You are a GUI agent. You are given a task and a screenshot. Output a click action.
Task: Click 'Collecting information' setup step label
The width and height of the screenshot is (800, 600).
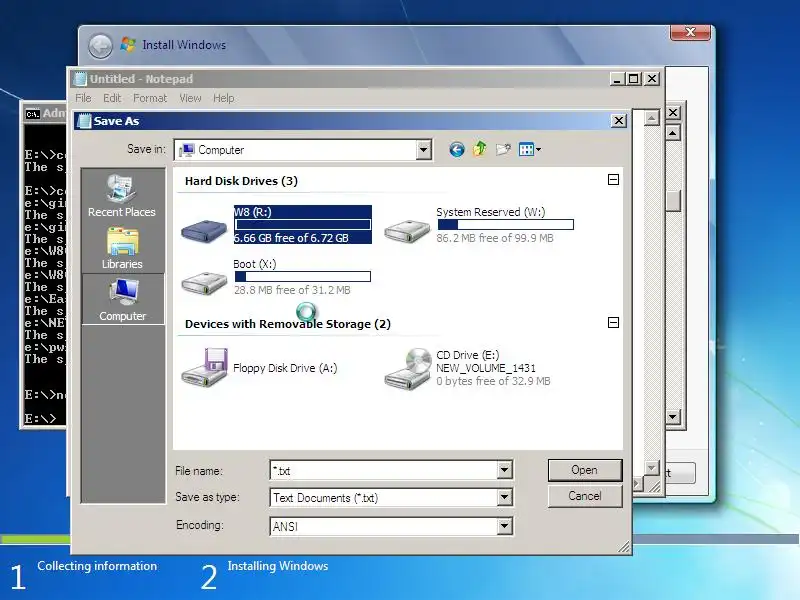click(x=97, y=566)
